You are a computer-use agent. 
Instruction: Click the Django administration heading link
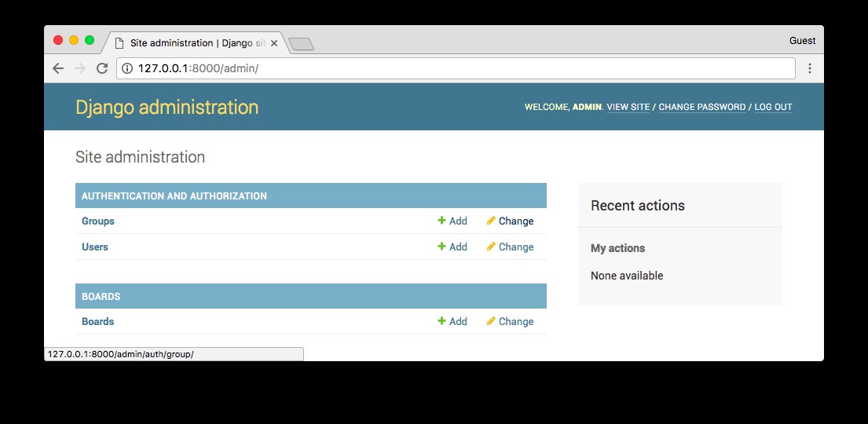click(x=167, y=107)
